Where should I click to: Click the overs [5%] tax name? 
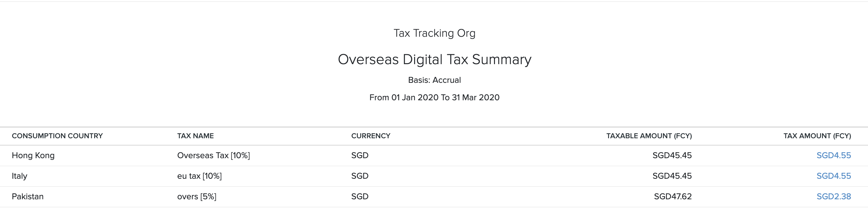tap(196, 196)
